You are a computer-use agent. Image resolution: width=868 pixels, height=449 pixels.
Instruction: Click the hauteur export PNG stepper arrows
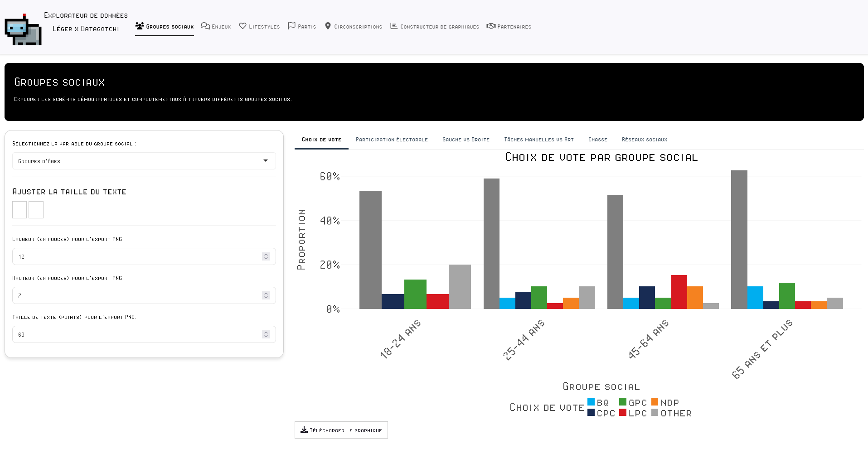tap(266, 295)
